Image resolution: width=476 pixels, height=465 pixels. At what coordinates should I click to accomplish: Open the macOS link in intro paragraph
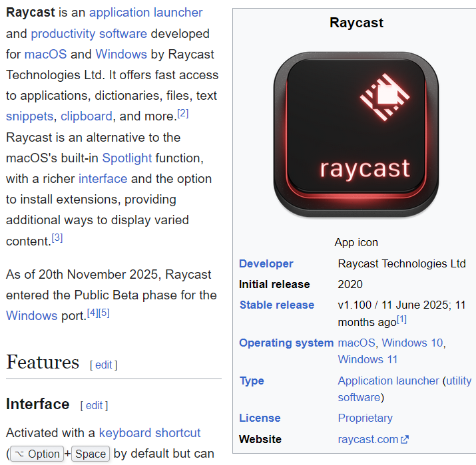(x=45, y=55)
